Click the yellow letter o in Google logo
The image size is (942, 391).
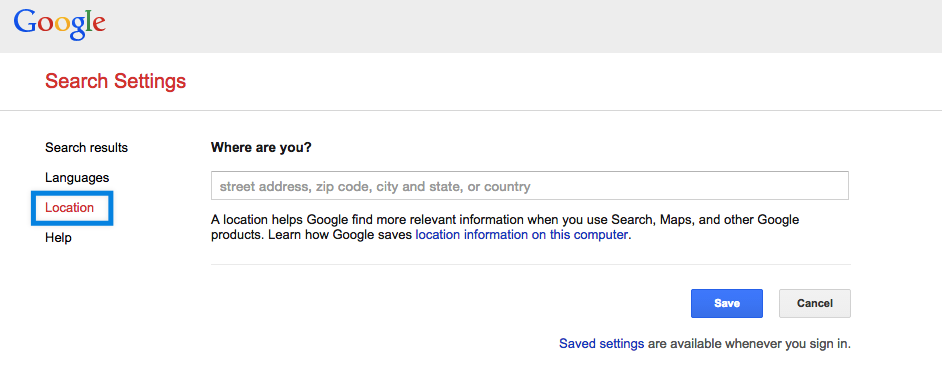61,26
